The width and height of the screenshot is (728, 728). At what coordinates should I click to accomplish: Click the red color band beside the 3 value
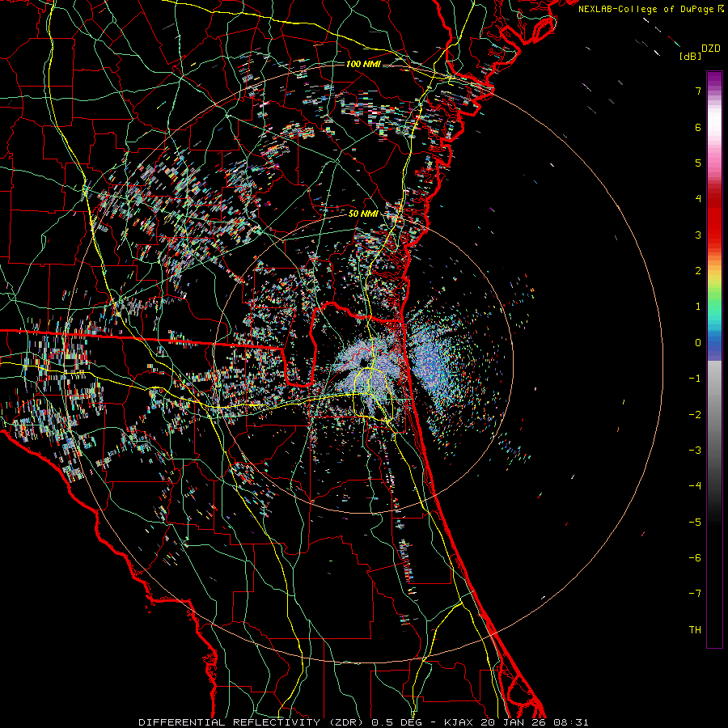[714, 235]
